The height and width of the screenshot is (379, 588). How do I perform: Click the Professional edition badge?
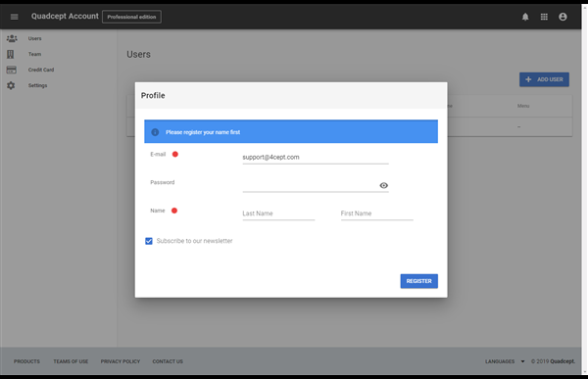[x=131, y=17]
